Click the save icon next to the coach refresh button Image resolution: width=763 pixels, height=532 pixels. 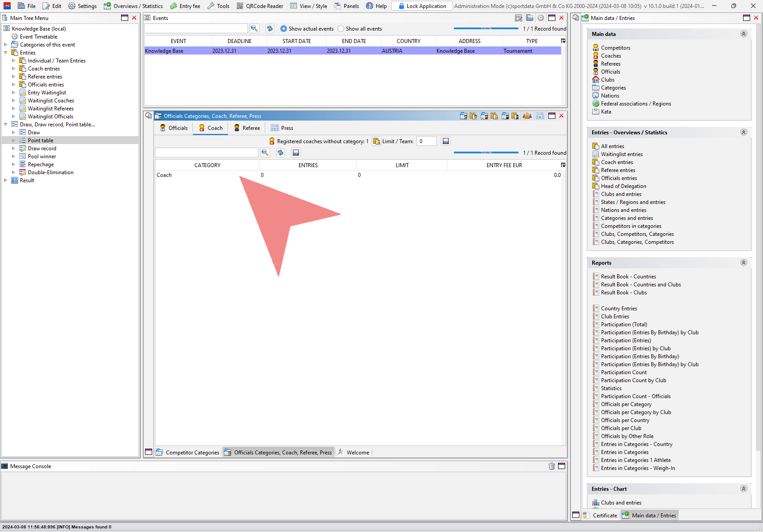point(296,153)
